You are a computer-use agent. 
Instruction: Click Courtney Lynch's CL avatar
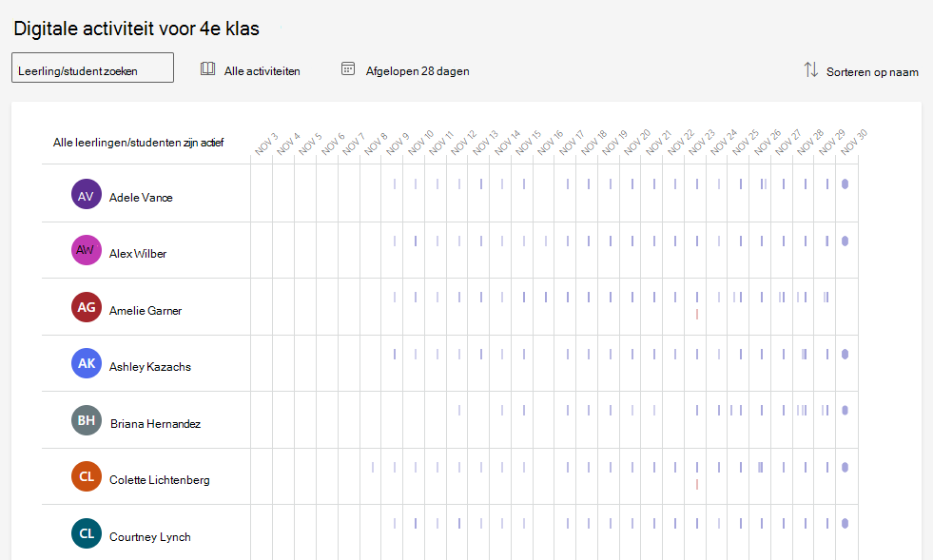tap(87, 533)
